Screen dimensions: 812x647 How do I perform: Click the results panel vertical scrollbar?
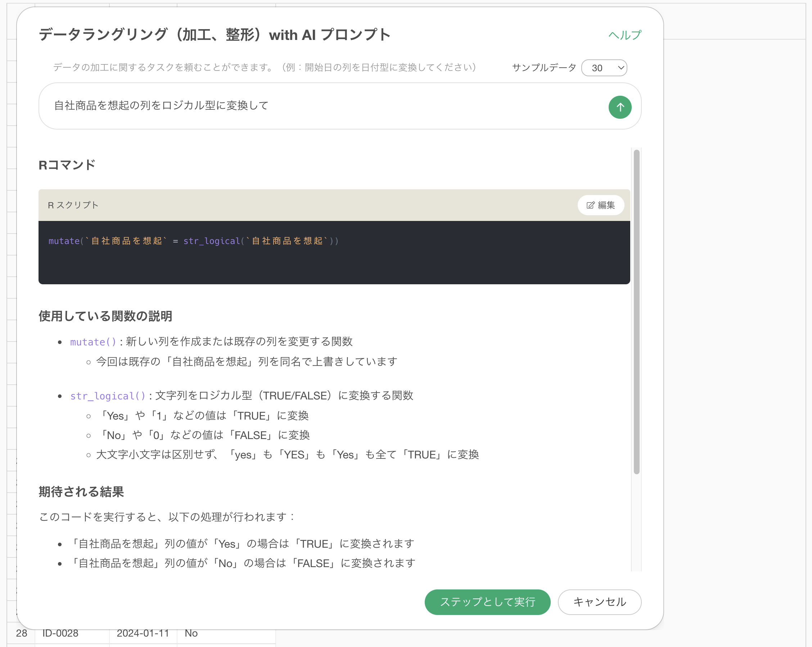[636, 312]
